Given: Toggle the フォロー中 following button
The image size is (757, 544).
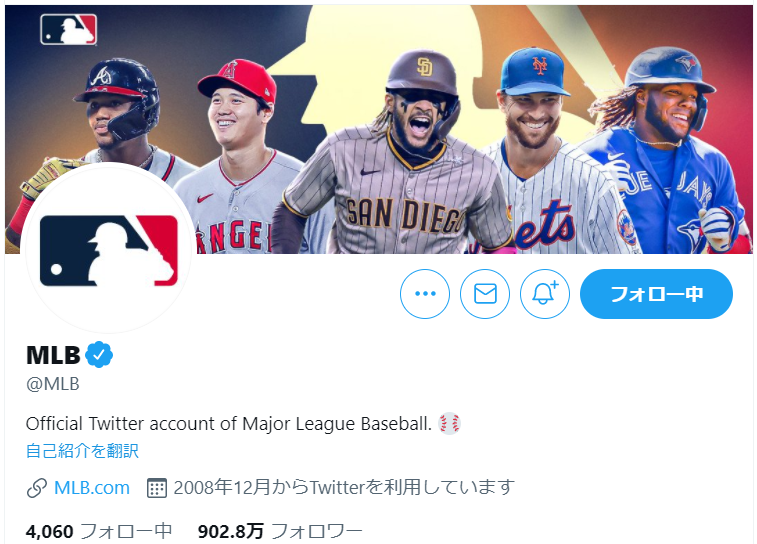Looking at the screenshot, I should tap(656, 293).
